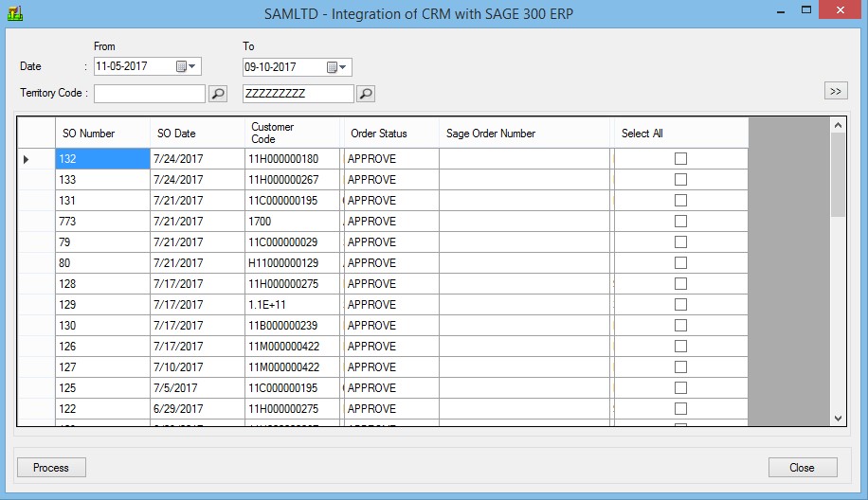Click APPROVE status for SO 131
Image resolution: width=868 pixels, height=500 pixels.
pos(391,200)
